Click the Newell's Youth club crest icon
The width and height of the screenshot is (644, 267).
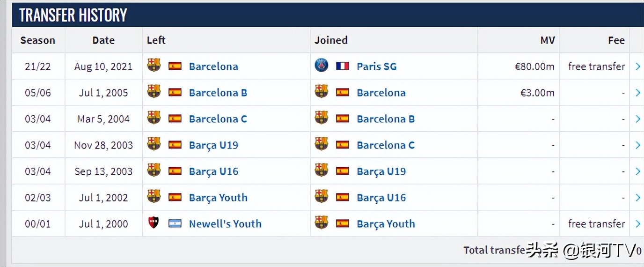pos(154,223)
